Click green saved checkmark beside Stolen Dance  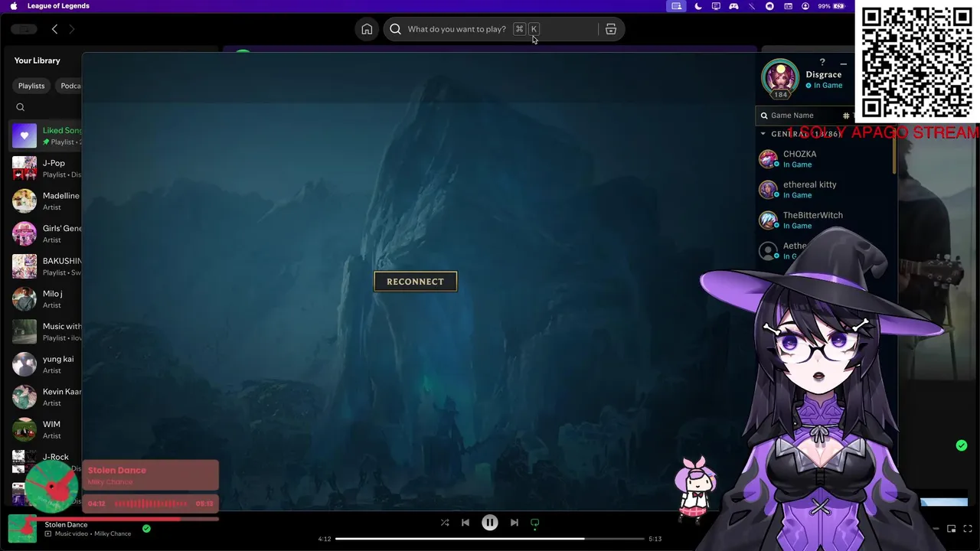pyautogui.click(x=146, y=528)
